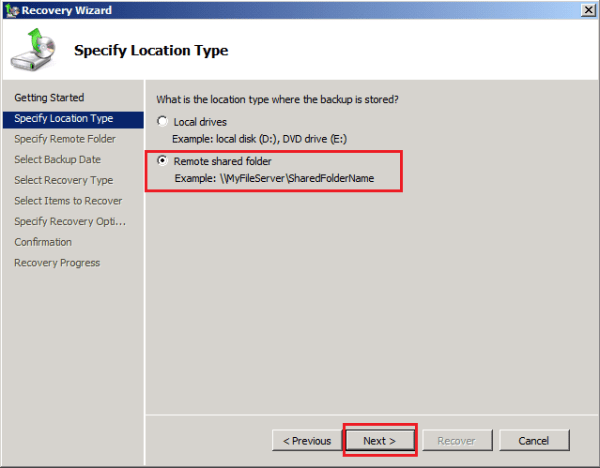Go to Select Backup Date step
Screen dimensions: 600x468
57,160
